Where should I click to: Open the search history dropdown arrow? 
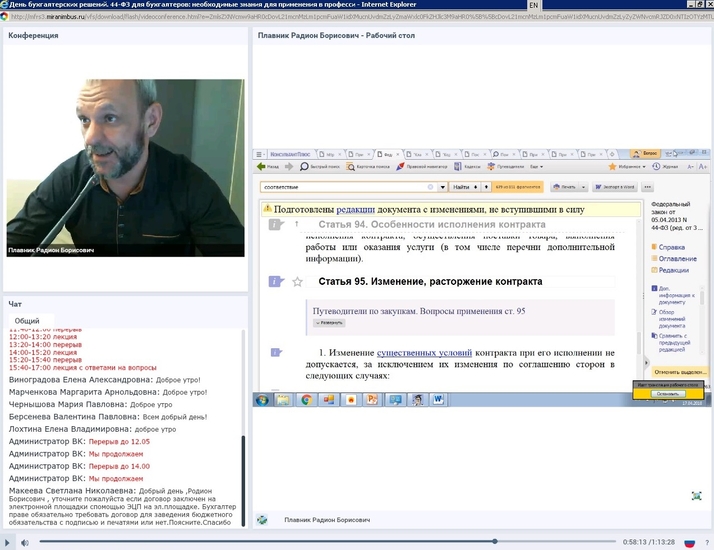coord(442,187)
